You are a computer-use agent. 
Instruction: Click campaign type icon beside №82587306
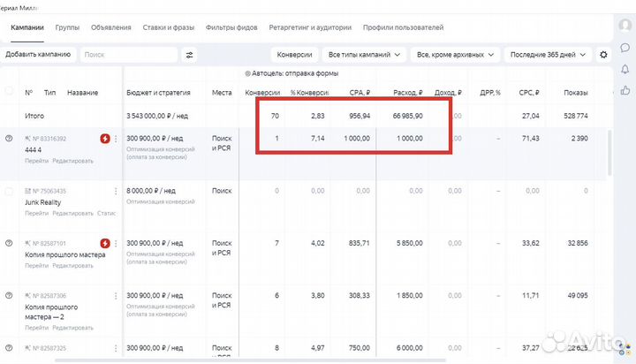coord(27,296)
